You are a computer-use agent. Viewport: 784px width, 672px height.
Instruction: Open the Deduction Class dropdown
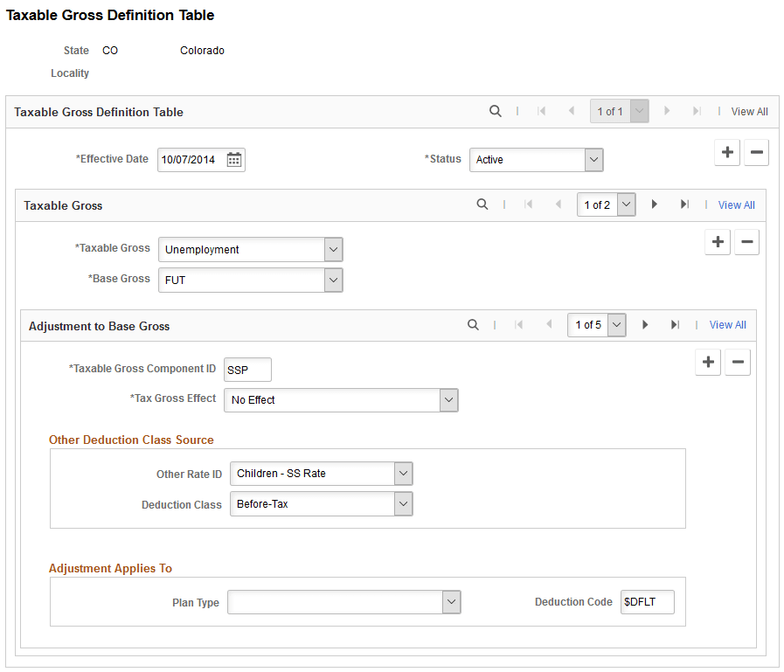403,503
